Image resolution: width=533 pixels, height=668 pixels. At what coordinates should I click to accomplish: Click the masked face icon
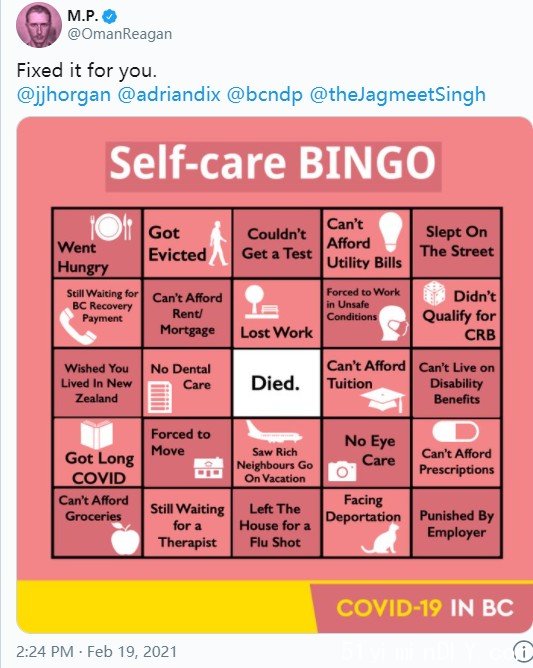coord(394,323)
